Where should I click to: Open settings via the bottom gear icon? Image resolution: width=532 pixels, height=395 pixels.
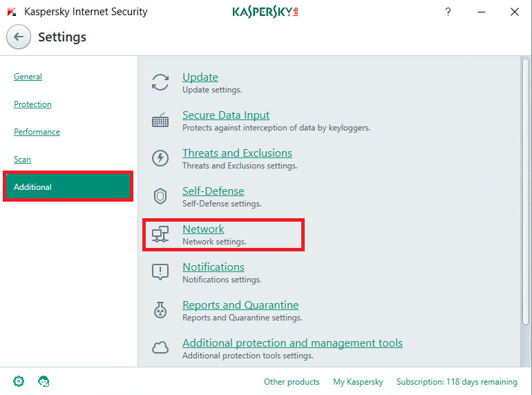[x=19, y=381]
